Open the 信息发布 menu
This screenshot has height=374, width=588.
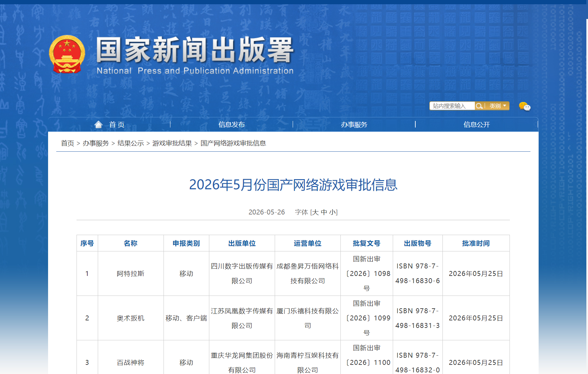(232, 125)
